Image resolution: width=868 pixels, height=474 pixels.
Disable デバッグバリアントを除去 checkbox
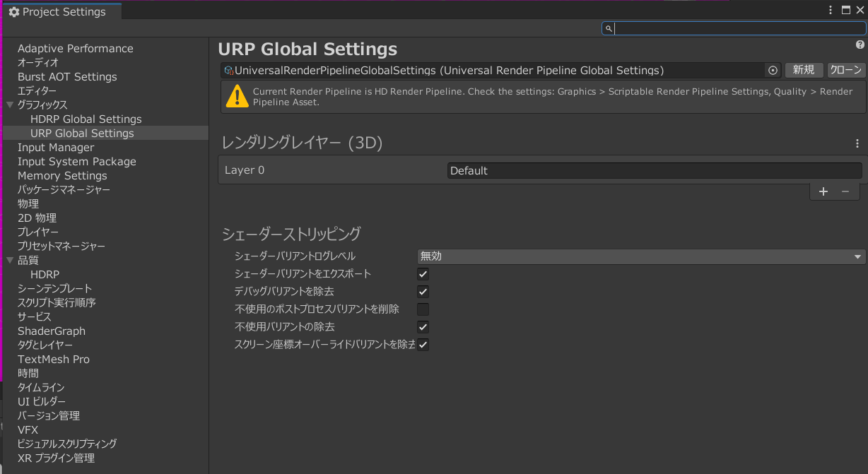(x=423, y=292)
